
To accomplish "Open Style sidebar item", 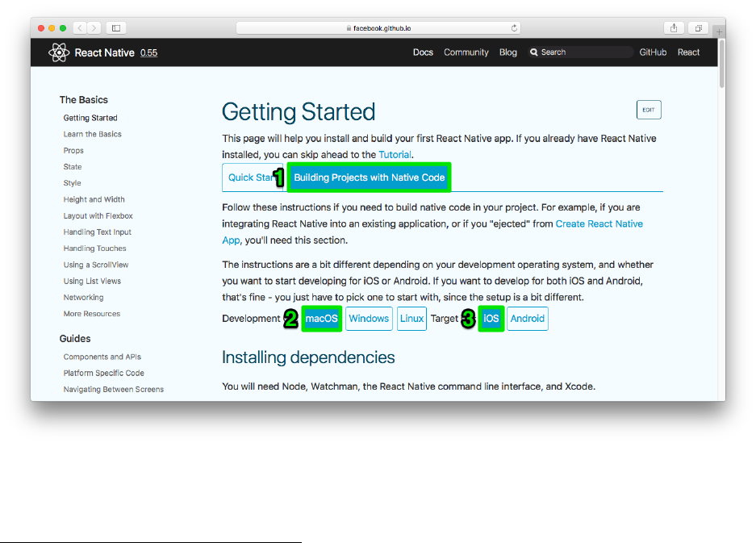I will coord(72,183).
